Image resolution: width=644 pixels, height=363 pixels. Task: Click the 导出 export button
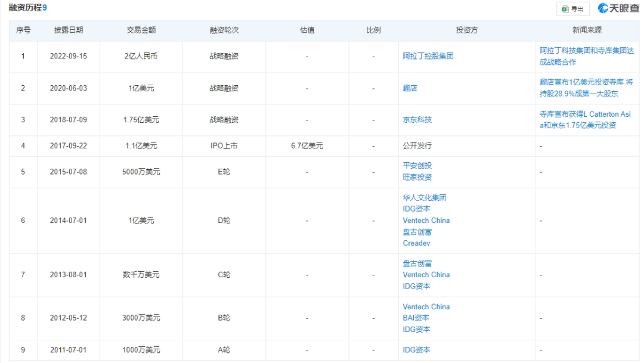pyautogui.click(x=573, y=8)
